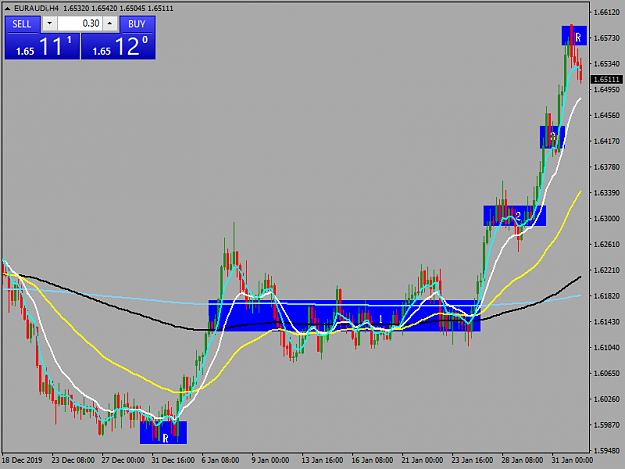The height and width of the screenshot is (469, 625).
Task: Decrease lot size with the down arrow
Action: (x=49, y=24)
